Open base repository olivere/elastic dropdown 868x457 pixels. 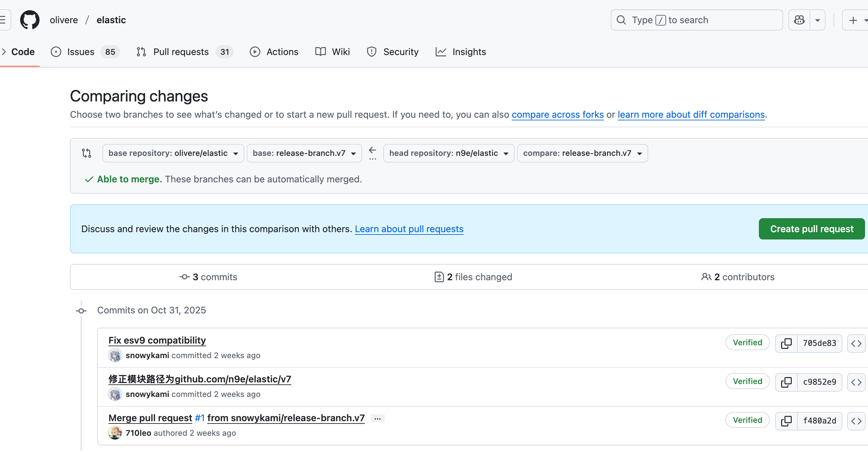173,153
